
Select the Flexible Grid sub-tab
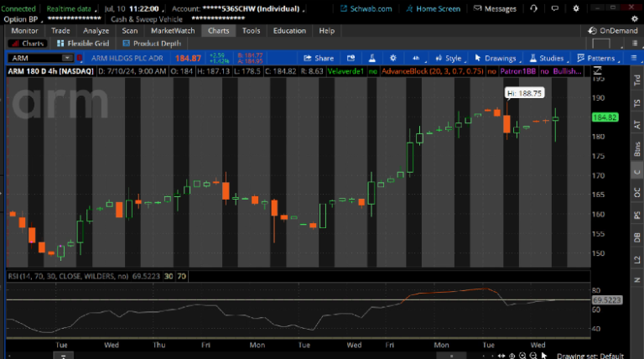(x=83, y=44)
